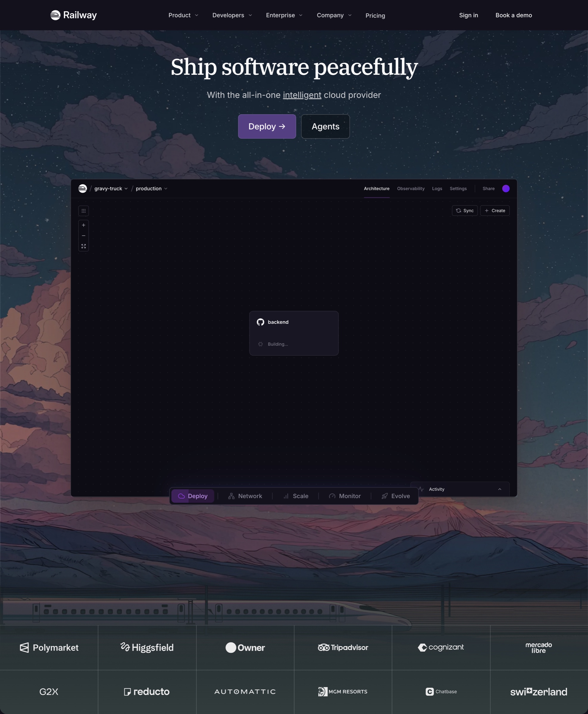Click the Owner logo
This screenshot has height=714, width=588.
245,647
